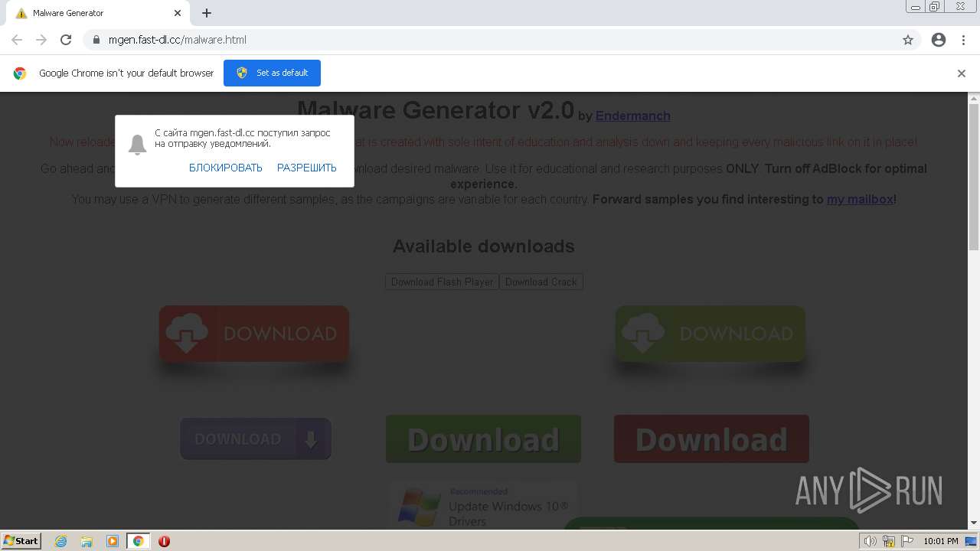Open the my mailbox link
This screenshot has width=980, height=551.
(860, 199)
